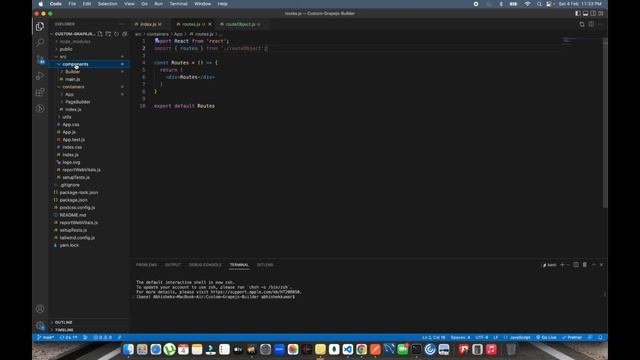This screenshot has height=360, width=640.
Task: Toggle the secondary side bar layout icon
Action: coord(593,13)
